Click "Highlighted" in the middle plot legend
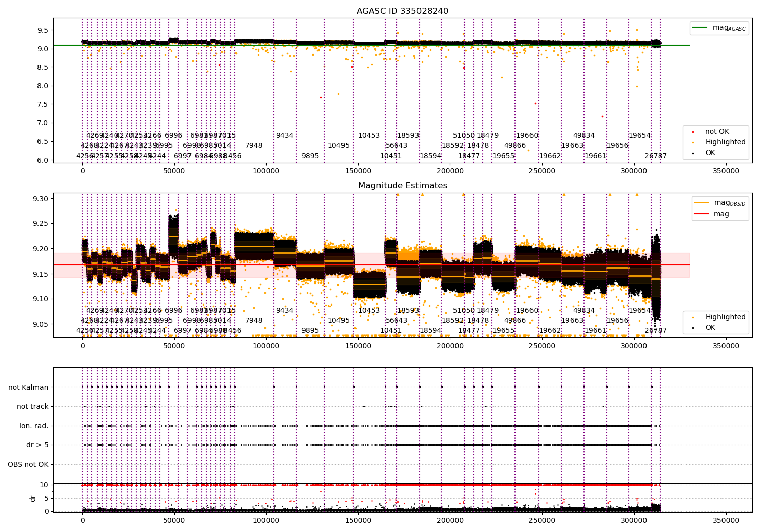Image resolution: width=760 pixels, height=532 pixels. pos(726,317)
